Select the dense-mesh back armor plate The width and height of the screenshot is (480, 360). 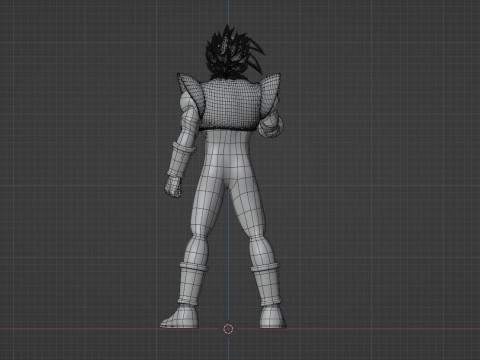point(230,105)
